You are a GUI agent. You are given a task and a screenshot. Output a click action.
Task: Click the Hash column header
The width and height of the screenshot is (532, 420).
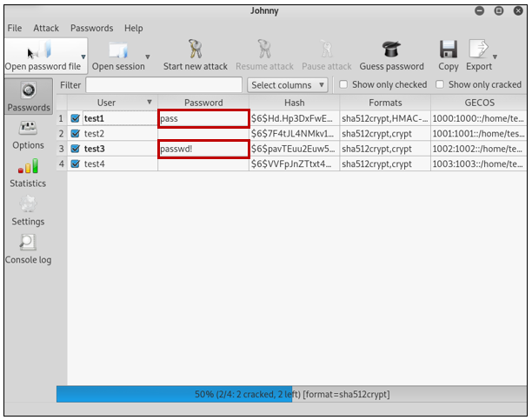[294, 103]
